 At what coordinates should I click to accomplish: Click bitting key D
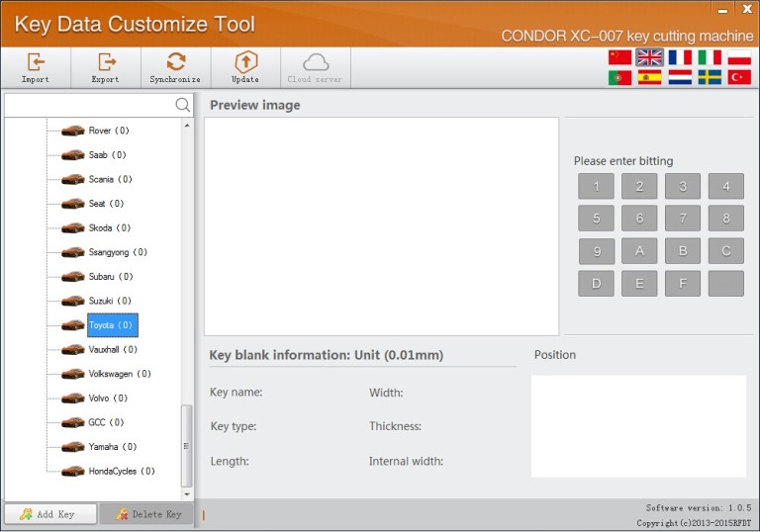[x=596, y=284]
